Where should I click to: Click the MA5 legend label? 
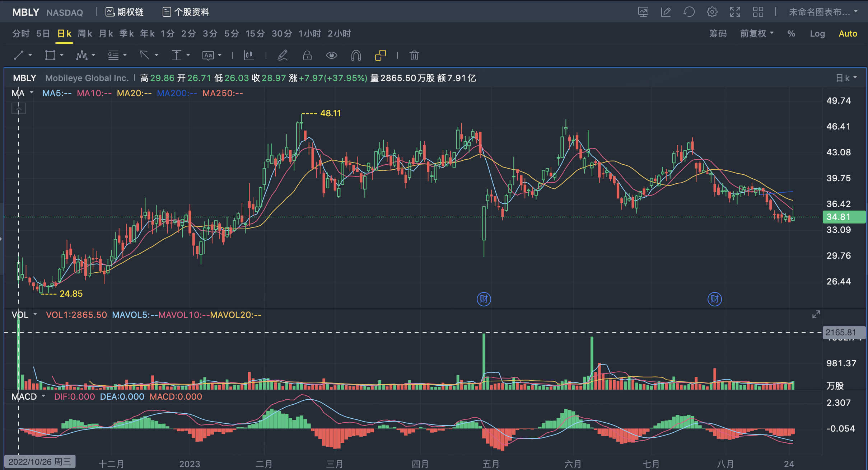(x=57, y=93)
